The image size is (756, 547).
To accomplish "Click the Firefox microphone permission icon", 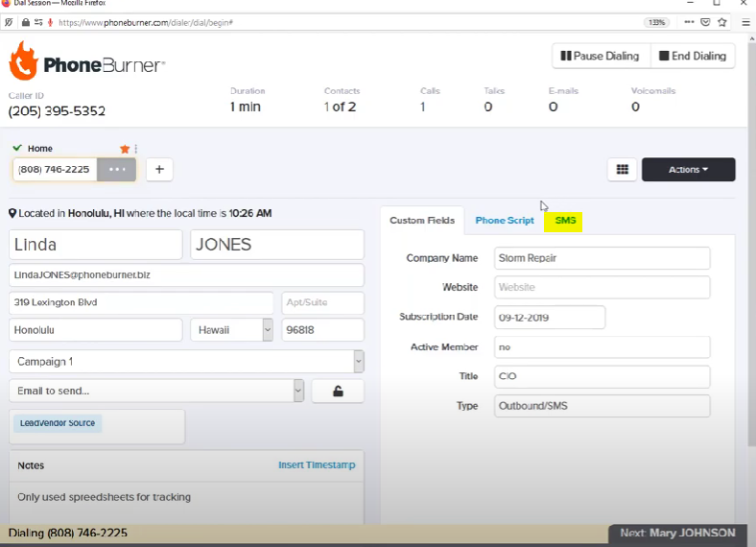I will click(50, 22).
